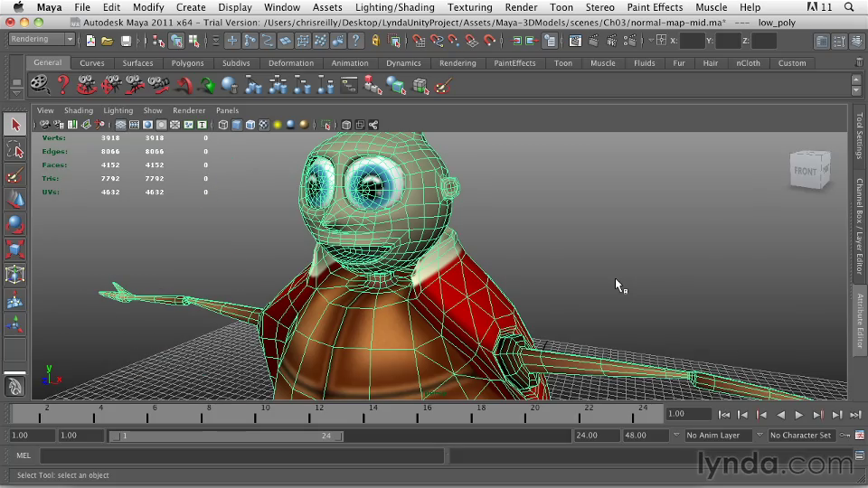The width and height of the screenshot is (868, 488).
Task: Click the FRONT view cube
Action: [809, 171]
